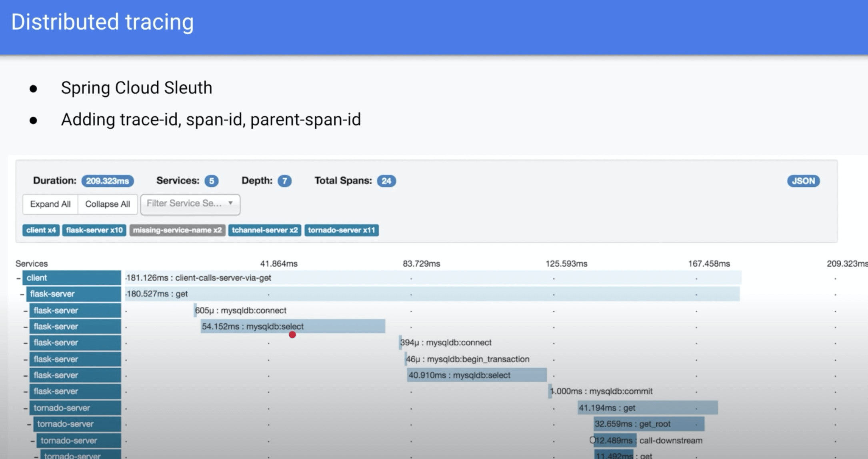868x459 pixels.
Task: Select the tornado-server x11 service tag
Action: [341, 230]
